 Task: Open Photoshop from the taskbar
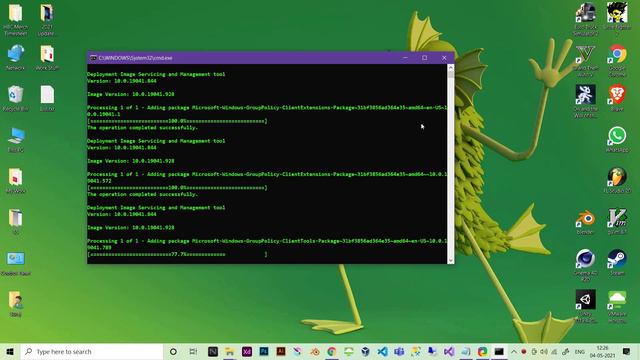[x=264, y=351]
